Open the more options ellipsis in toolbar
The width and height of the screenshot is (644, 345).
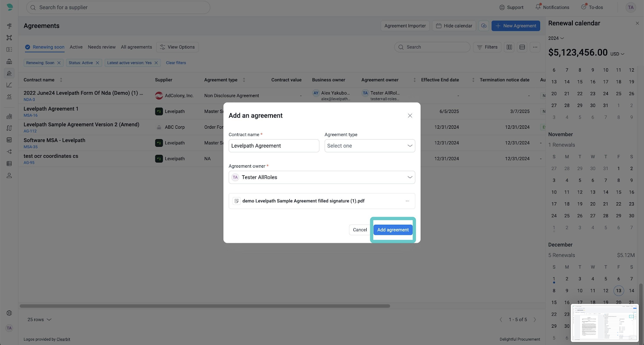click(535, 47)
